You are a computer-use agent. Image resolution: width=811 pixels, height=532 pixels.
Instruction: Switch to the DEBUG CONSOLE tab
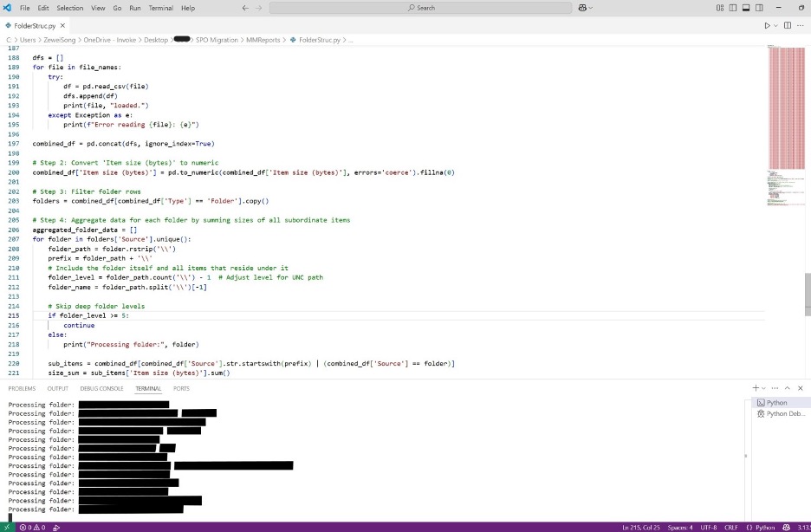click(x=101, y=388)
